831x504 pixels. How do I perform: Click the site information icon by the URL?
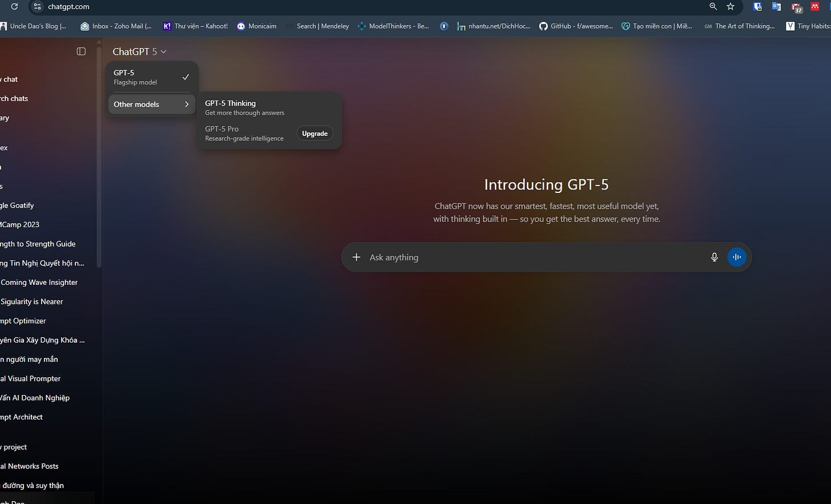pos(38,7)
